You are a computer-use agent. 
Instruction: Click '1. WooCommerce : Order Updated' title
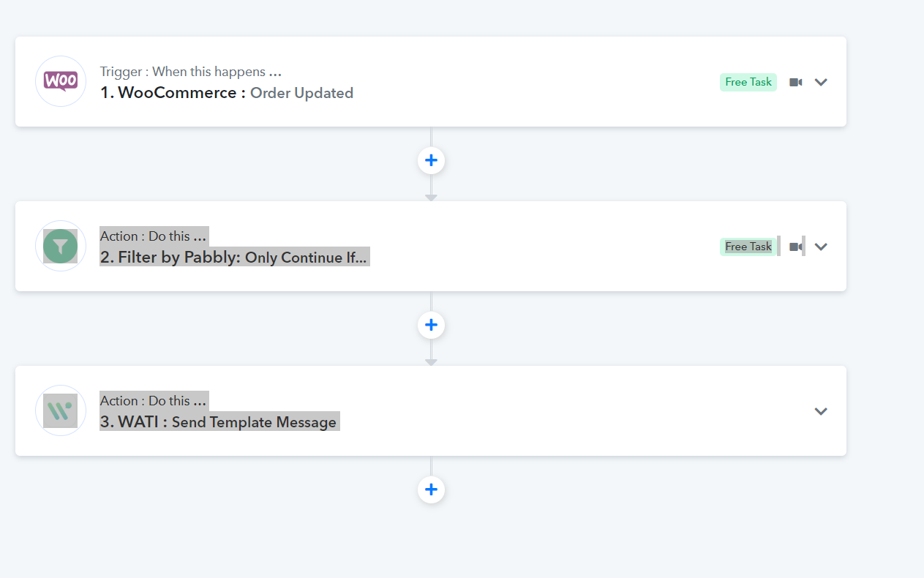pos(227,93)
